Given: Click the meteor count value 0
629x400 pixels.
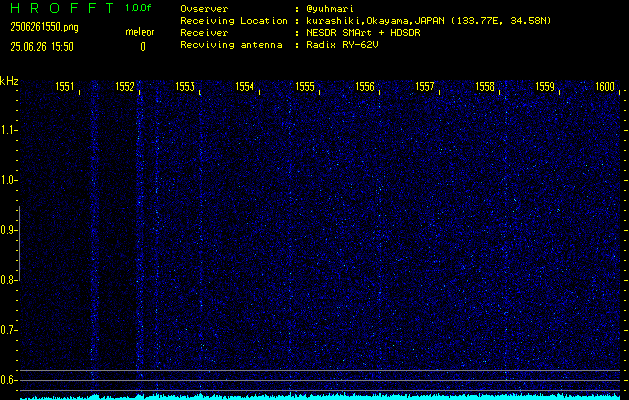Looking at the screenshot, I should coord(143,47).
